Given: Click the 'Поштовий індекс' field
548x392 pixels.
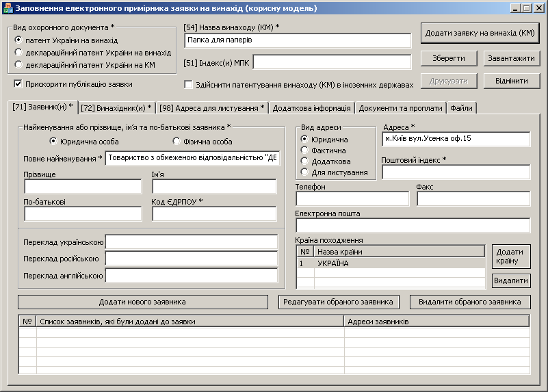Looking at the screenshot, I should [456, 172].
